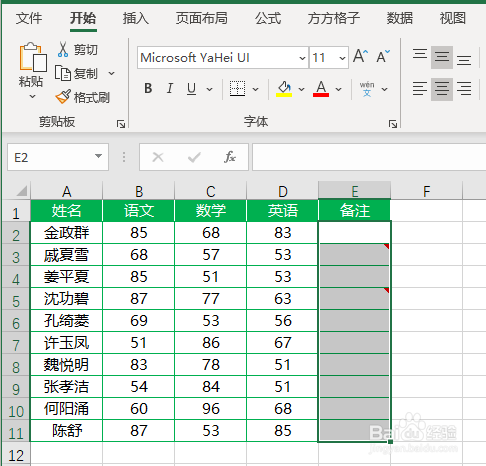Image resolution: width=486 pixels, height=466 pixels.
Task: Click the Copy (复制) icon
Action: click(x=63, y=73)
